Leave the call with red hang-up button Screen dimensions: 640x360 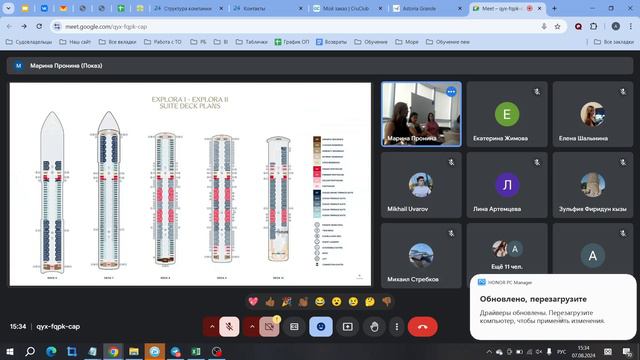(x=422, y=327)
